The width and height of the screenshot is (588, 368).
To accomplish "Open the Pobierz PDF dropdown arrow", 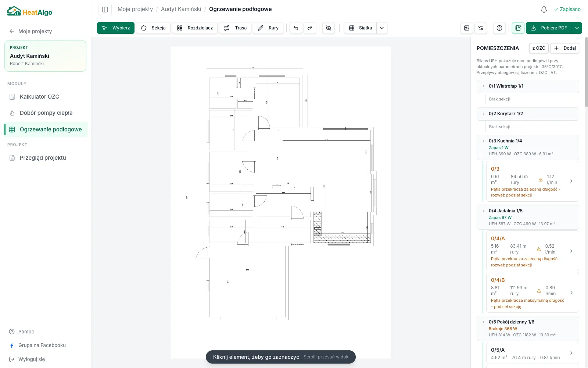I will (x=577, y=28).
